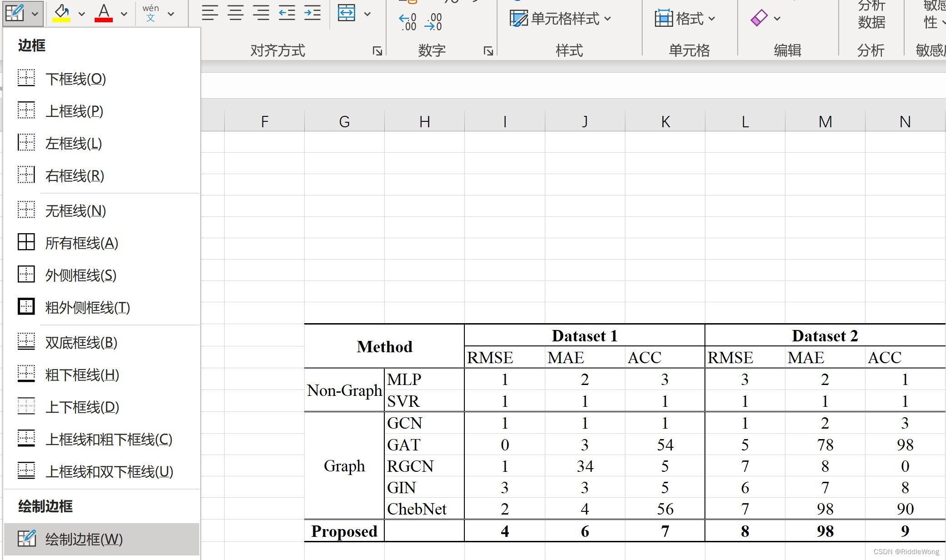The width and height of the screenshot is (946, 560).
Task: Select column header K
Action: point(665,121)
